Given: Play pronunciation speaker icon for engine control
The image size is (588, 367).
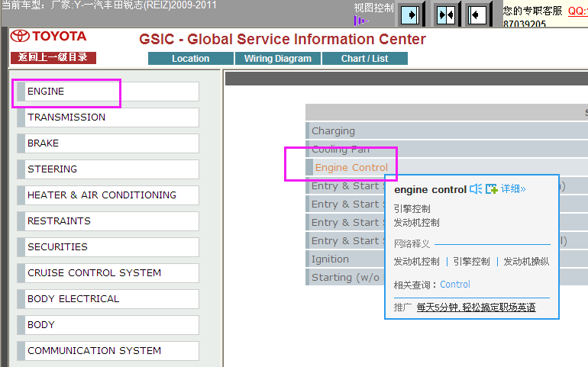Looking at the screenshot, I should click(476, 189).
